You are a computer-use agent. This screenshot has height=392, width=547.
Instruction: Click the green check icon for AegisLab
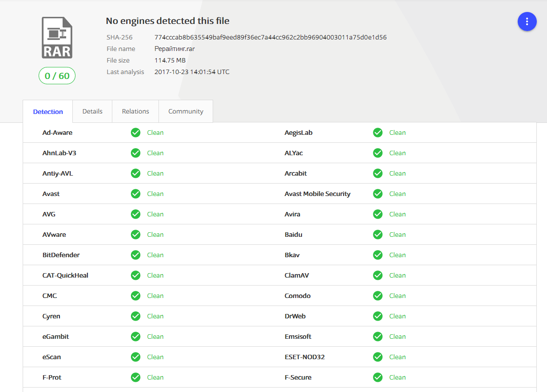378,133
